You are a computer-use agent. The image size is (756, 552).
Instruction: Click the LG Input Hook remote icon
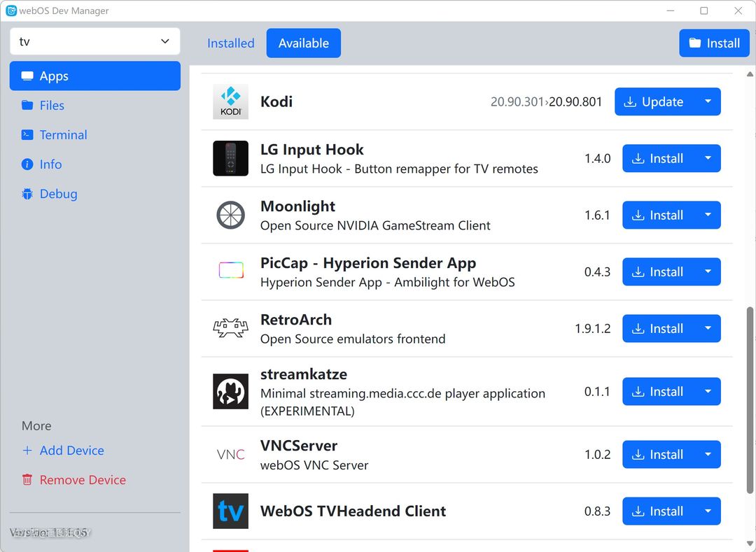(x=230, y=158)
